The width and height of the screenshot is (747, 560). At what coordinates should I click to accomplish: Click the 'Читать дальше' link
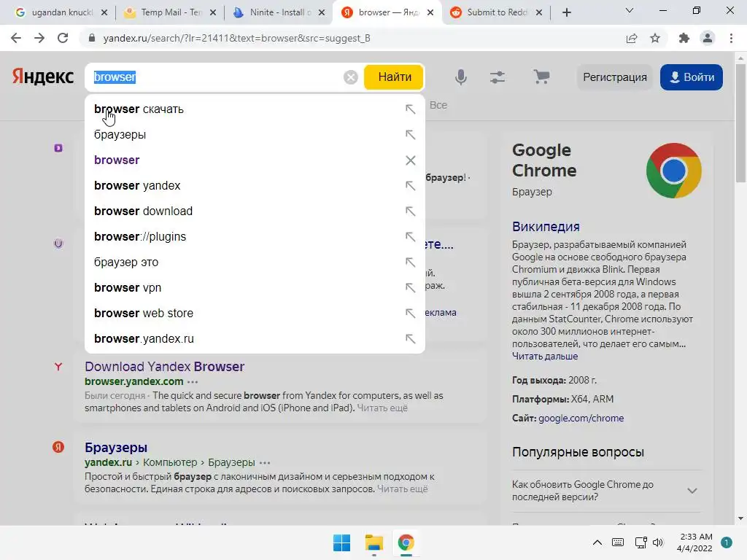click(x=545, y=356)
